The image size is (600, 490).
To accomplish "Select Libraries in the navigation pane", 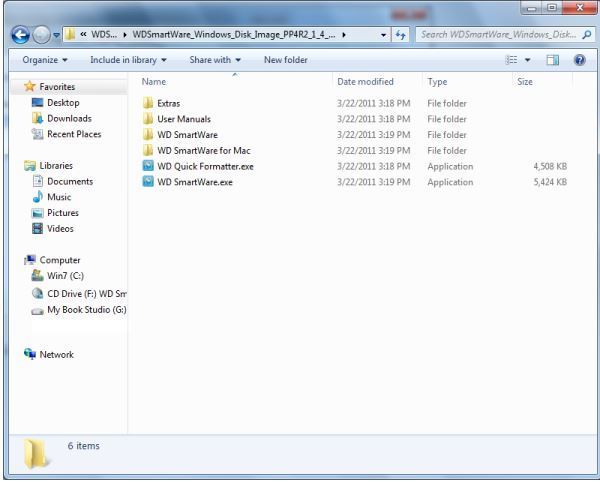I will 56,165.
